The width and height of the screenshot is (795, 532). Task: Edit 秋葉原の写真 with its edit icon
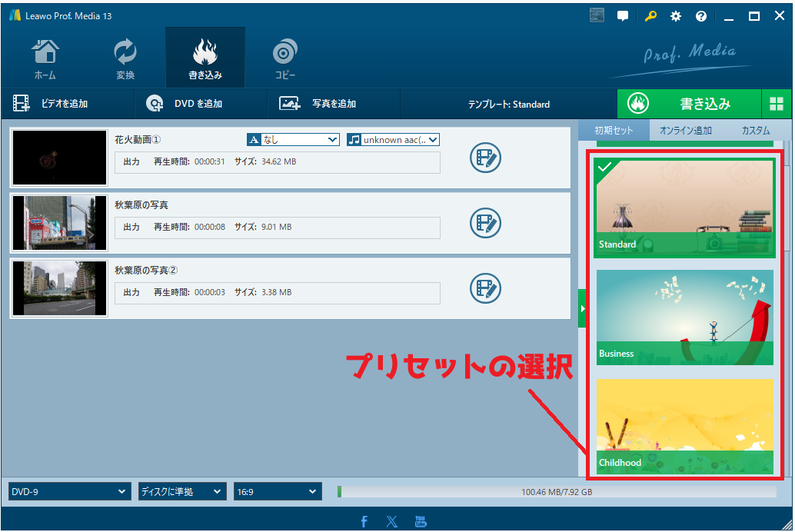click(485, 223)
